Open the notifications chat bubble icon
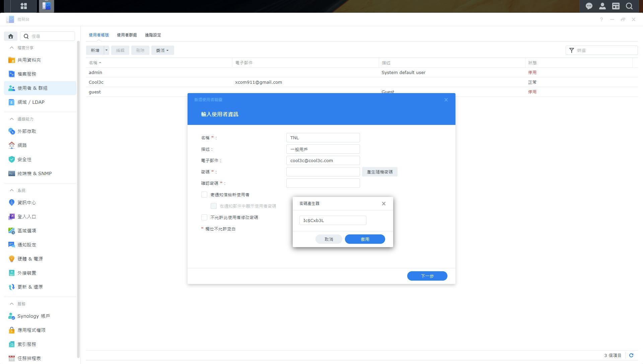643x364 pixels. click(x=589, y=6)
